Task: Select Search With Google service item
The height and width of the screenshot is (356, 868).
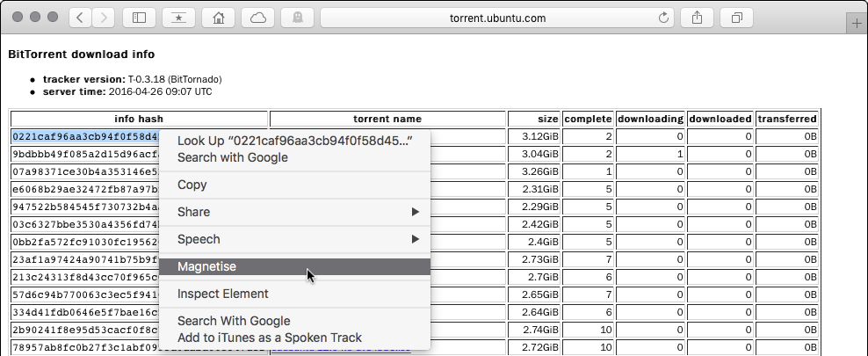Action: 294,321
